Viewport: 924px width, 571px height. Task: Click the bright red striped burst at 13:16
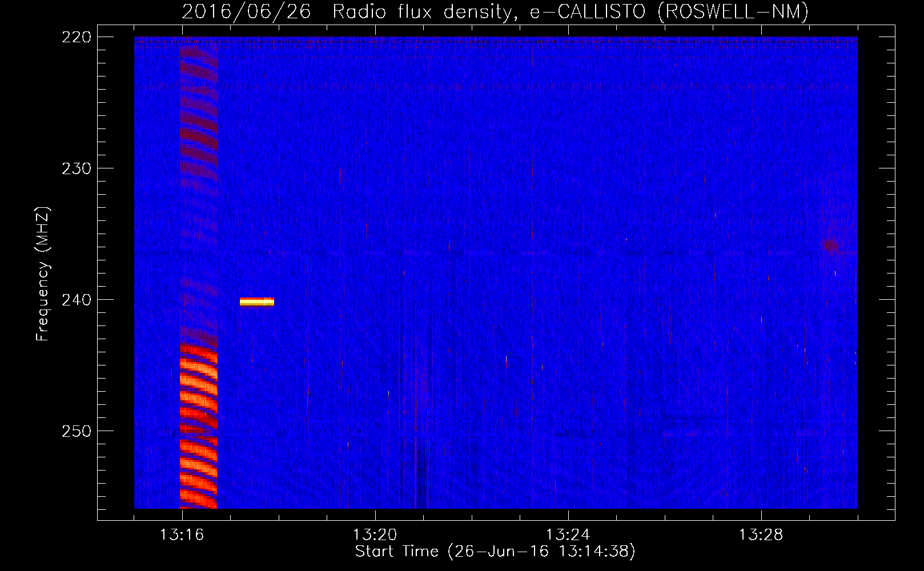click(199, 425)
